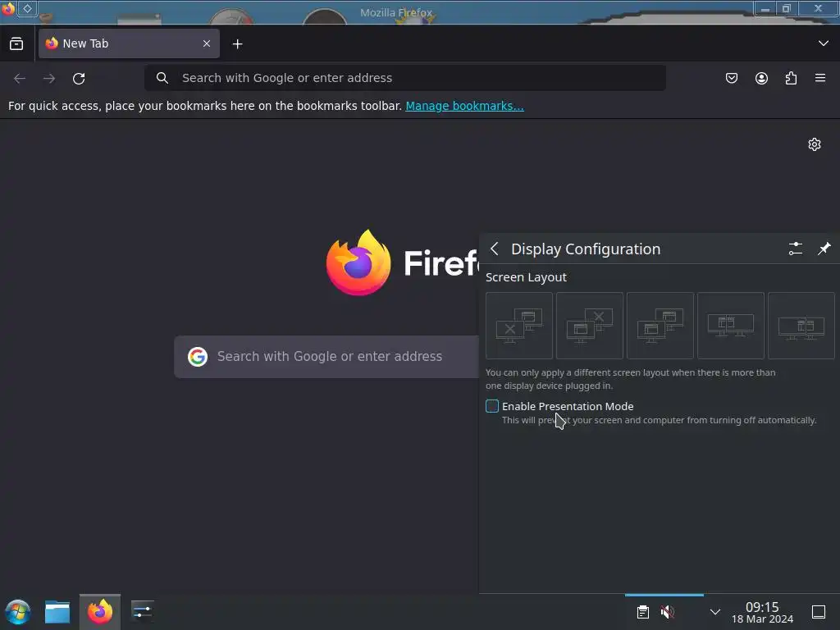Open the Extensions puzzle icon
Viewport: 840px width, 630px height.
coord(791,78)
